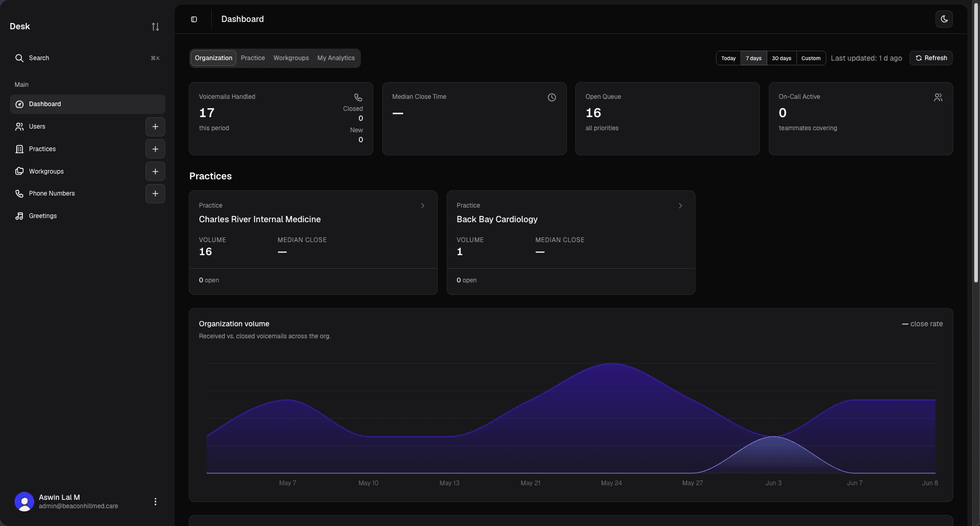Open Workgroups in the sidebar

click(x=76, y=171)
